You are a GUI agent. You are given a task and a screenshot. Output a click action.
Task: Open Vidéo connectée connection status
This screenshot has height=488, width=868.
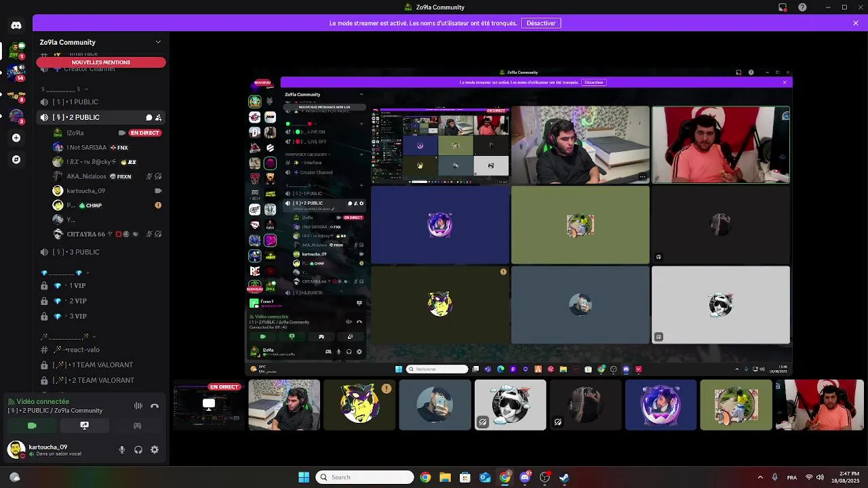pyautogui.click(x=42, y=402)
